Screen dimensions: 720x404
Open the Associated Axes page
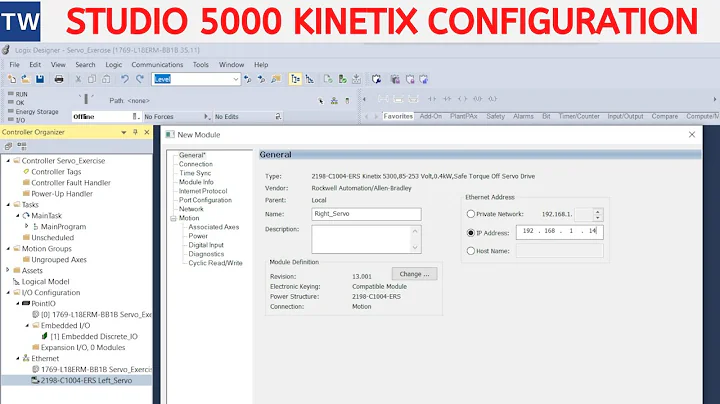pyautogui.click(x=214, y=227)
